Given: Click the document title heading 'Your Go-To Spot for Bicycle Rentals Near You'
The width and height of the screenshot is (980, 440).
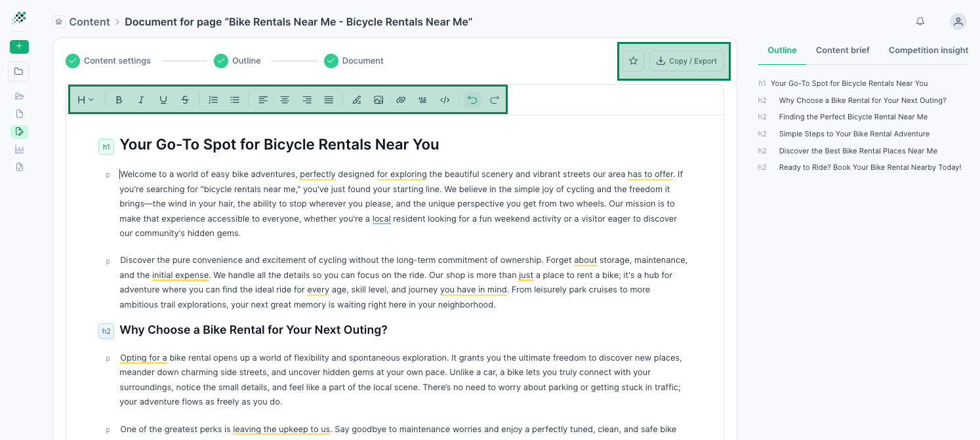Looking at the screenshot, I should pos(279,145).
